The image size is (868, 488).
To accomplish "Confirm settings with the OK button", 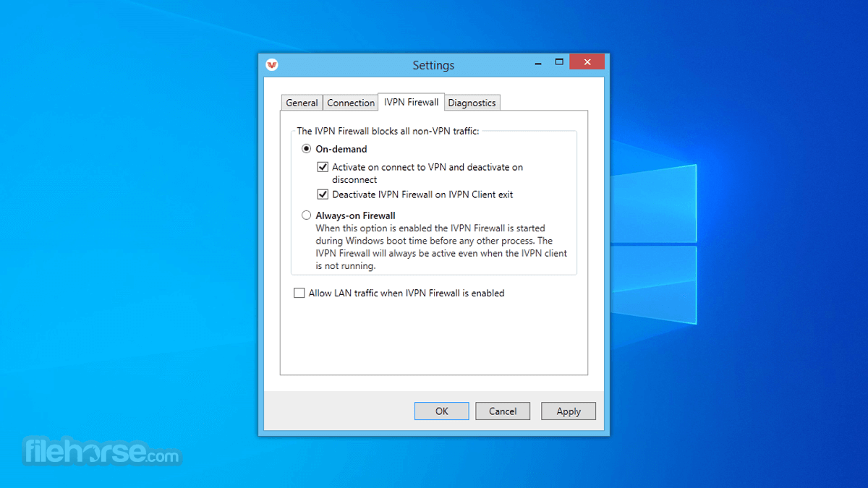I will tap(442, 411).
